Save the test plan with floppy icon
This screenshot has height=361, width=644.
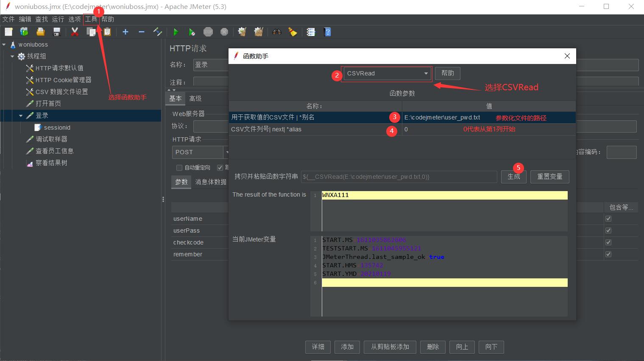click(x=56, y=32)
